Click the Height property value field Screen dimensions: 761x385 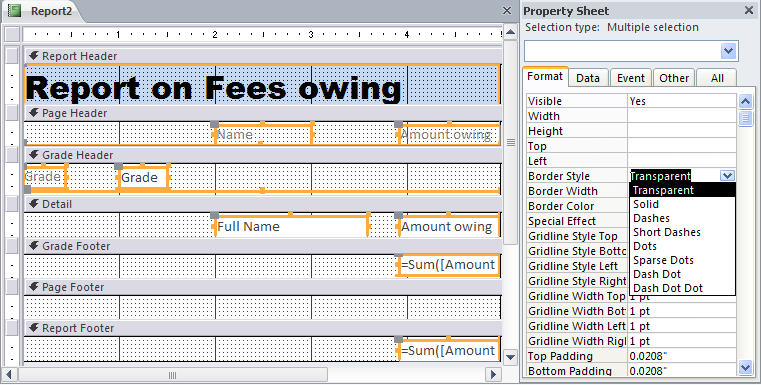click(x=682, y=131)
